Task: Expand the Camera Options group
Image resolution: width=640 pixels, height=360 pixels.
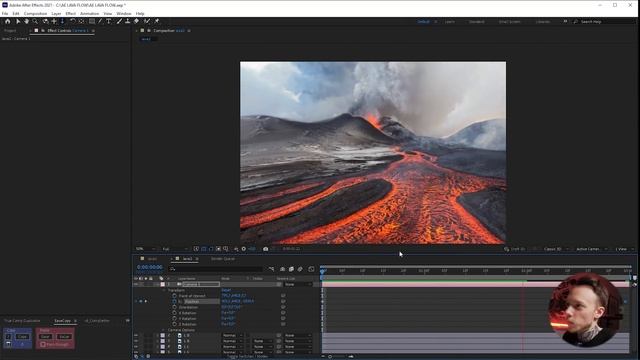Action: click(x=164, y=330)
